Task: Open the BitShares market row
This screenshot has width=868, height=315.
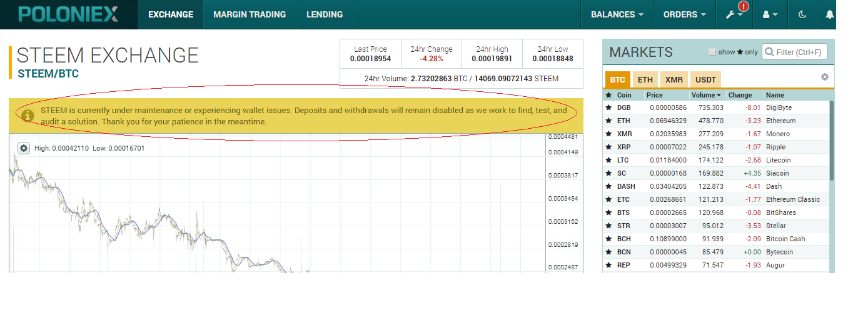Action: (x=716, y=212)
